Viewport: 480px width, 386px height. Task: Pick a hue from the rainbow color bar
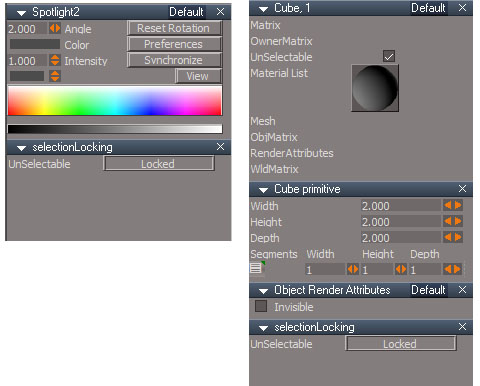[115, 101]
